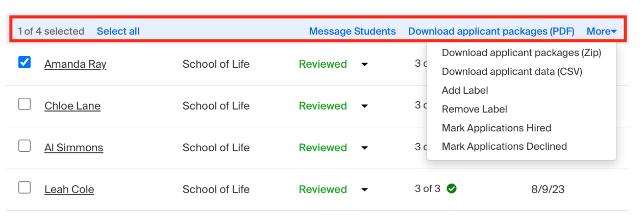Click Download applicant packages (PDF)
The width and height of the screenshot is (644, 219).
click(491, 32)
